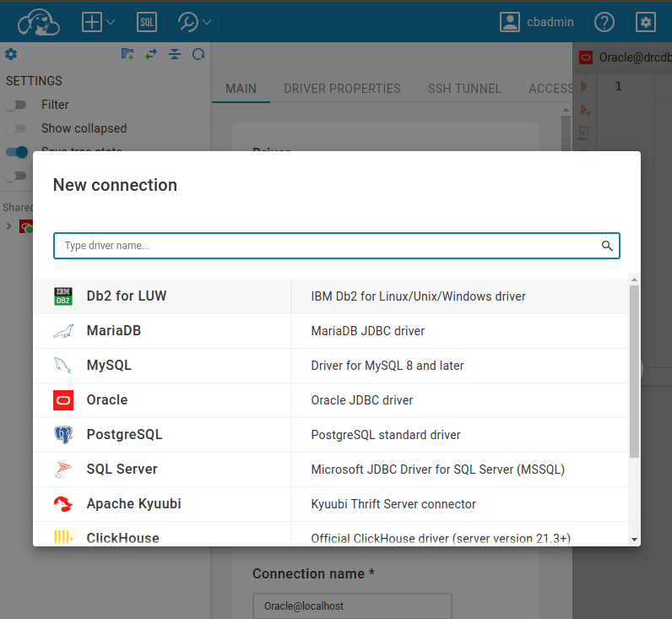The width and height of the screenshot is (672, 619).
Task: Switch to the MAIN tab
Action: coord(241,89)
